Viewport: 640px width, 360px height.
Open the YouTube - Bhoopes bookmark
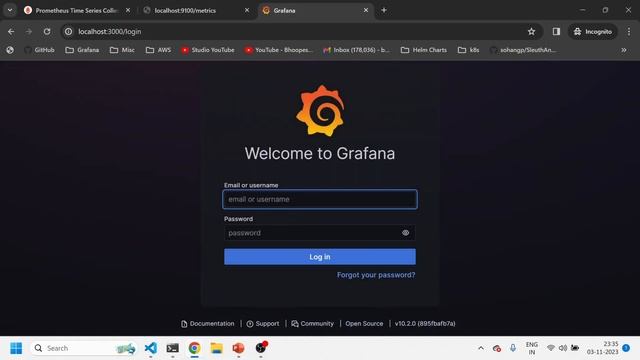pos(279,50)
